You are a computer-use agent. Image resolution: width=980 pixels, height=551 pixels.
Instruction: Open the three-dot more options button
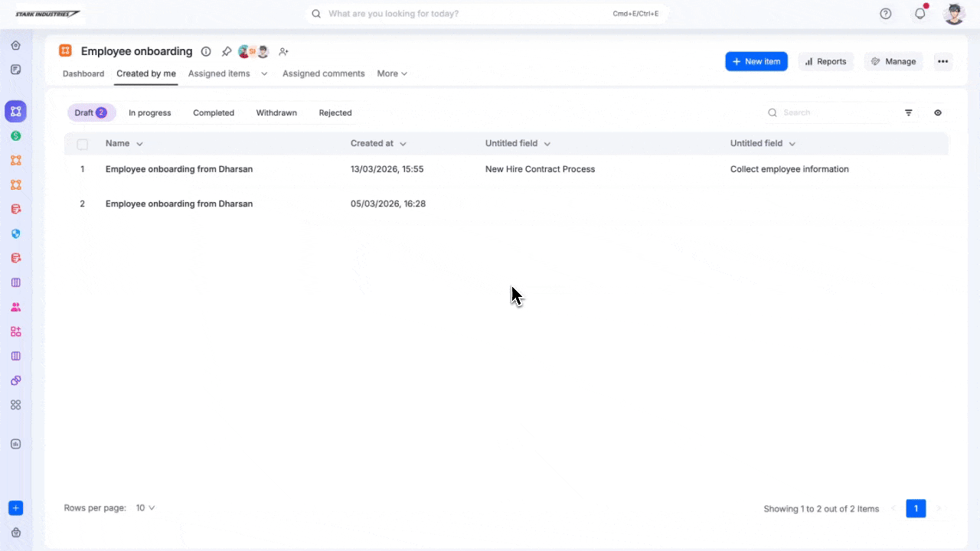click(x=942, y=62)
